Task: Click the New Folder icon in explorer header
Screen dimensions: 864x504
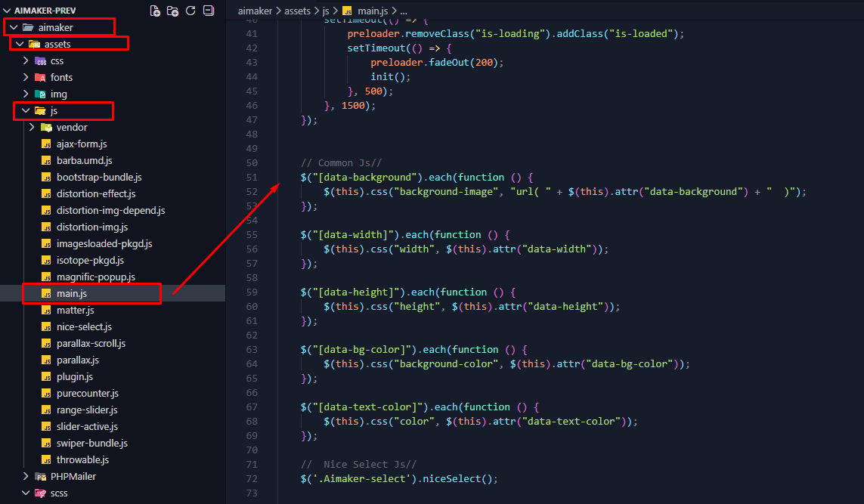Action: [x=173, y=11]
